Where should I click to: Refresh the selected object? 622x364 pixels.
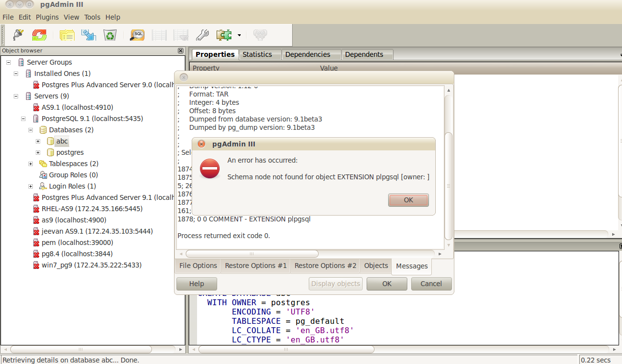[x=39, y=35]
